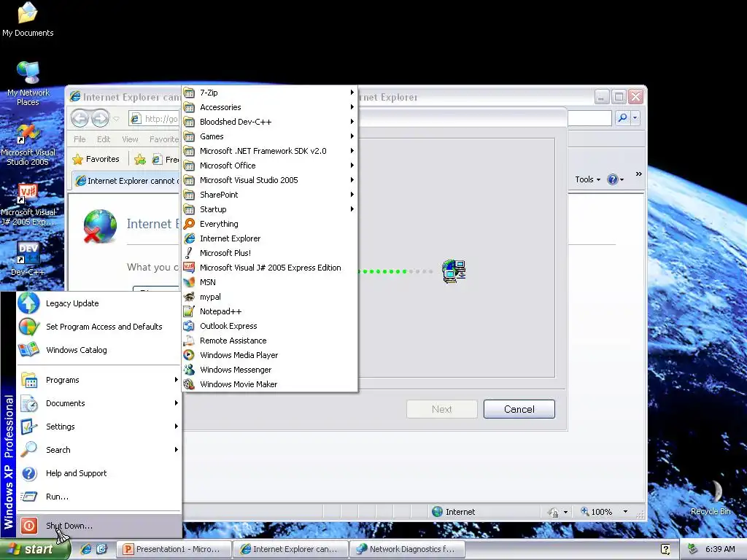Open MSN butterfly icon
747x560 pixels.
click(189, 282)
